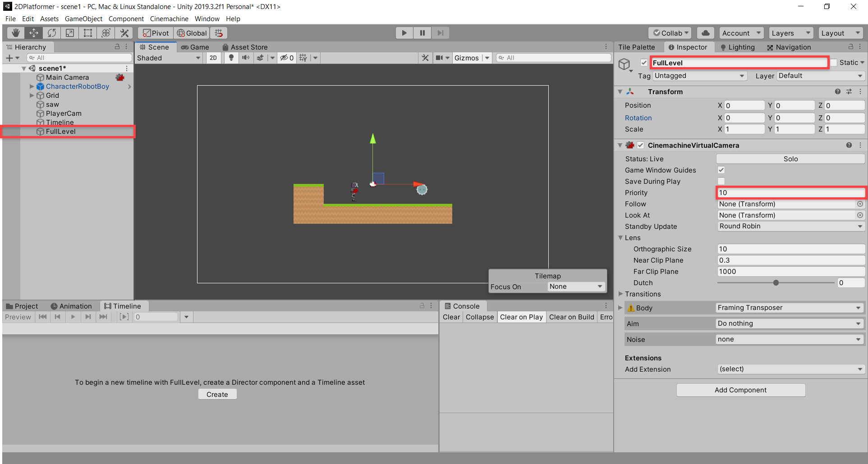
Task: Select PlayerCam in Hierarchy
Action: click(64, 114)
